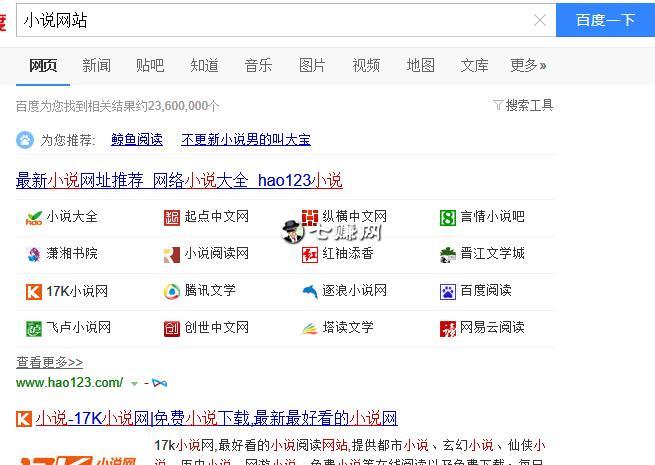This screenshot has height=465, width=655.
Task: Click the 起点中文网 site icon
Action: pos(172,217)
